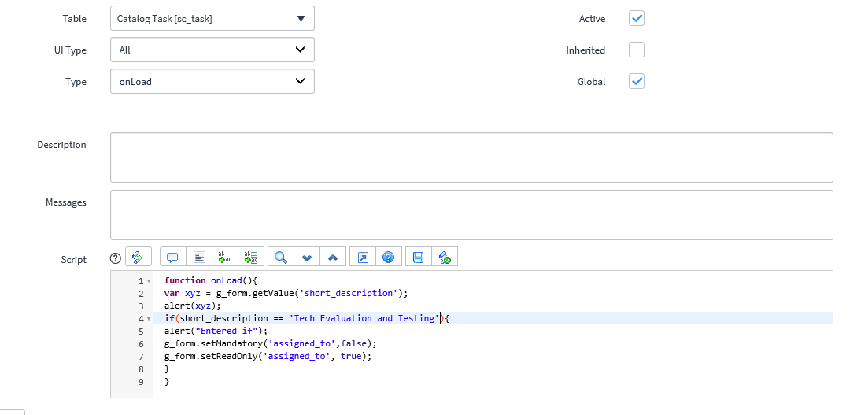Check the Inherited checkbox
Screen dimensions: 868x415
[637, 50]
